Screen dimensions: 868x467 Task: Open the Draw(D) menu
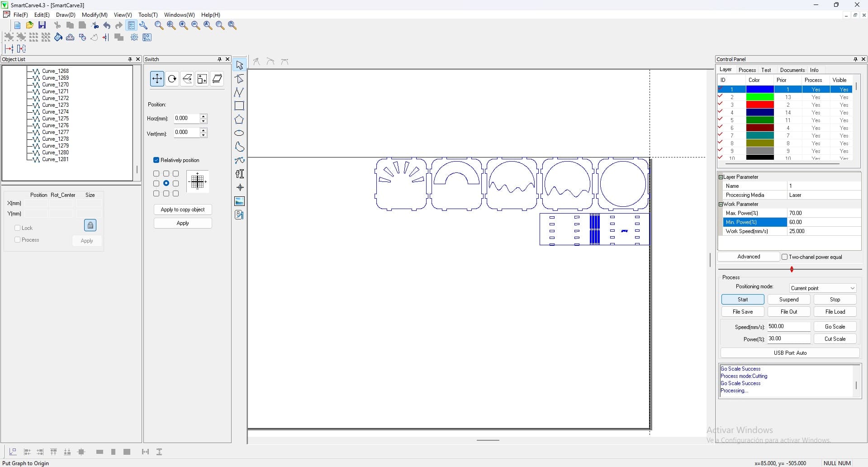(66, 15)
